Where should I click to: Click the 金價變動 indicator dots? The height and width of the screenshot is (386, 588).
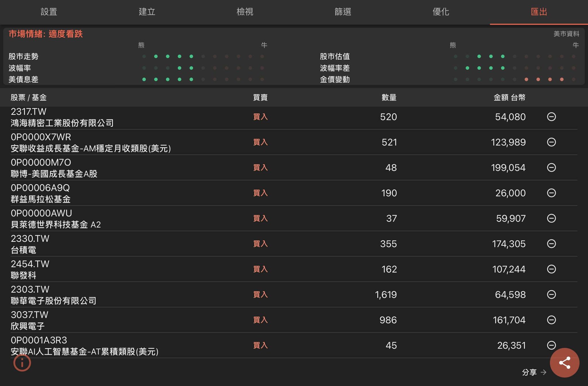pyautogui.click(x=514, y=80)
